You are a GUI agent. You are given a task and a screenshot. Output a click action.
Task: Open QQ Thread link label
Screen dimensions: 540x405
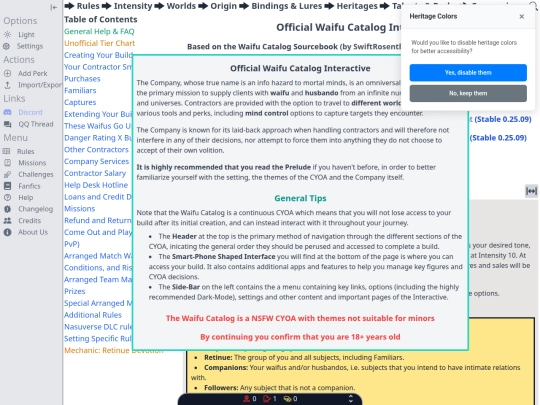[x=36, y=124]
